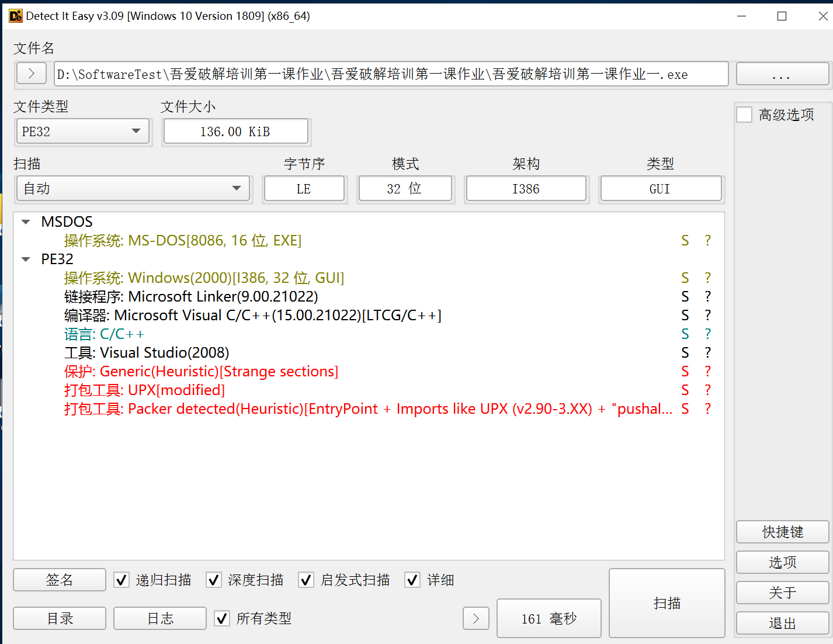Click the browse file button with three dots
This screenshot has width=833, height=644.
(x=782, y=74)
